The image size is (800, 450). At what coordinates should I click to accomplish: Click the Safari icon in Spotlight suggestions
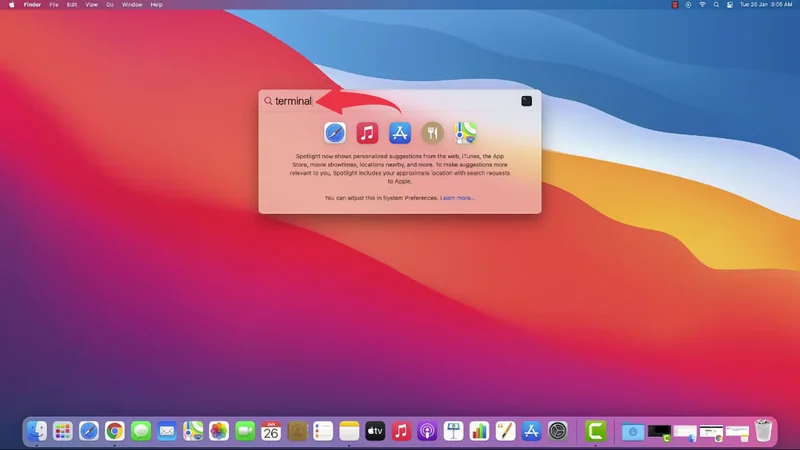(335, 133)
